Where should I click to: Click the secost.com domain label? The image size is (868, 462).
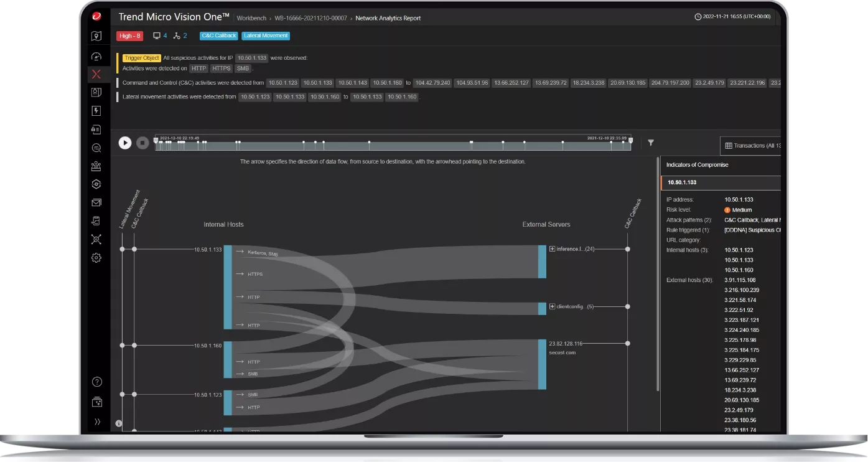562,352
